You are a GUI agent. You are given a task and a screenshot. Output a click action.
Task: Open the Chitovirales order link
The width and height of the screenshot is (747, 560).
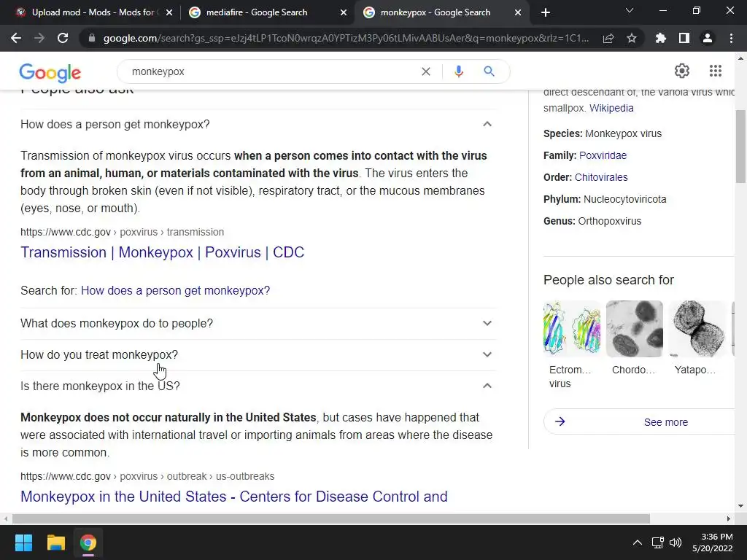pyautogui.click(x=601, y=177)
